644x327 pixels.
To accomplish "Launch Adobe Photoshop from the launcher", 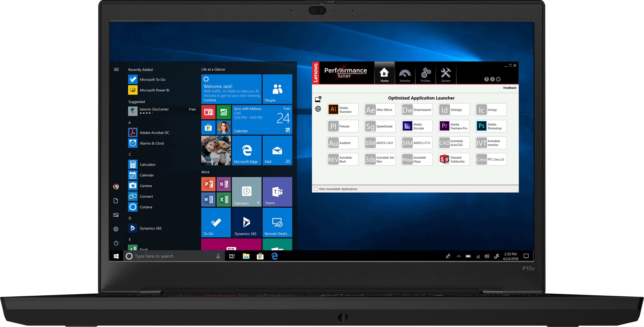I will (491, 126).
